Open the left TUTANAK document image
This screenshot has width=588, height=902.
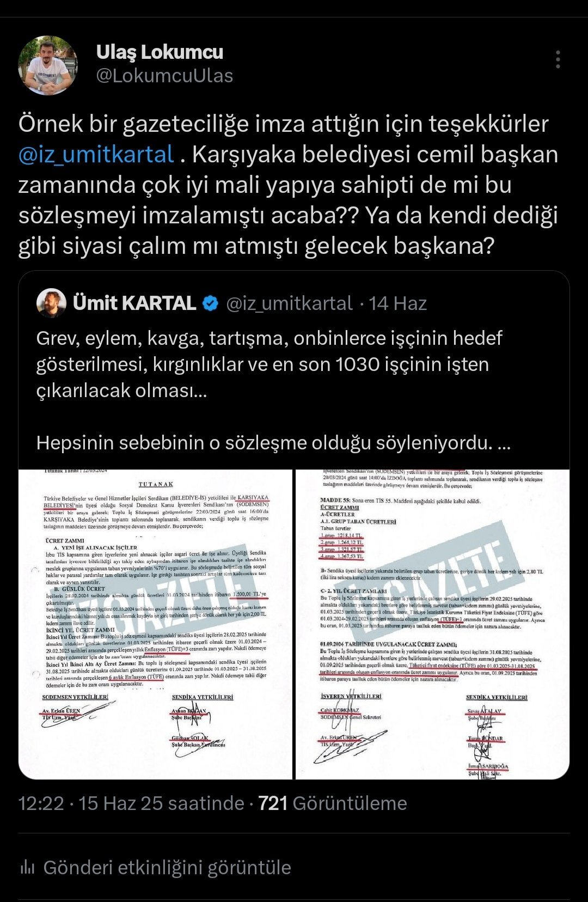click(155, 624)
